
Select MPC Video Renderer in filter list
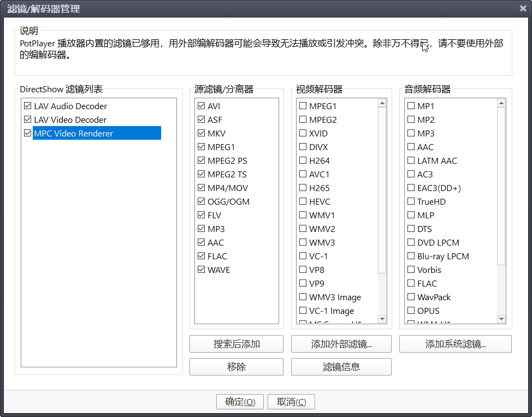(74, 133)
